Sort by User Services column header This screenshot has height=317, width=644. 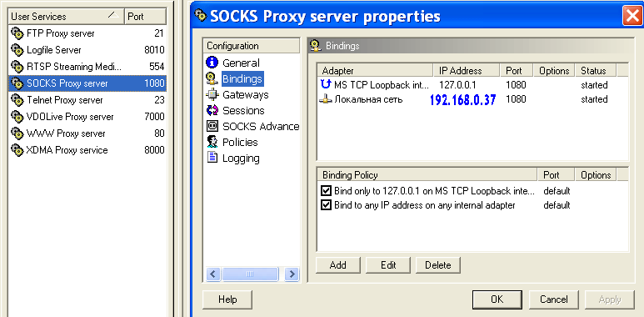[67, 17]
